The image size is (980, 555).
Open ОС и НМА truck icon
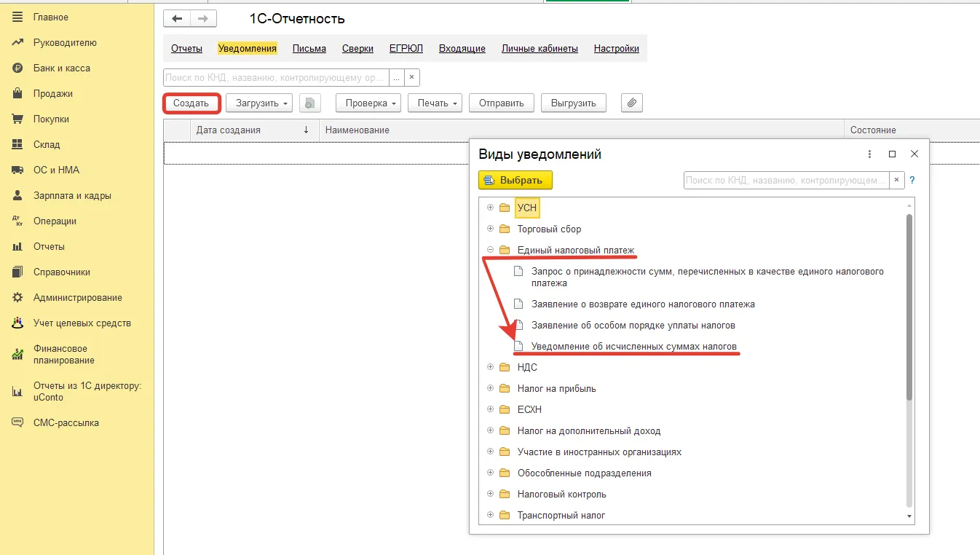pos(18,170)
